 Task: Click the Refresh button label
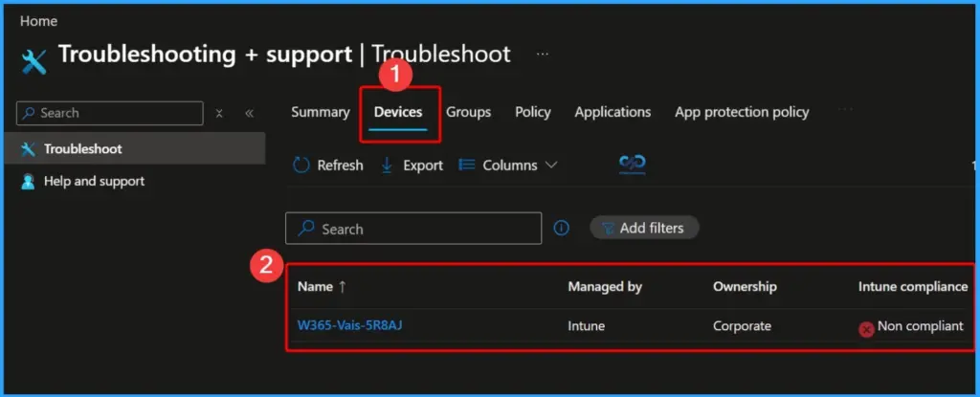click(x=340, y=165)
